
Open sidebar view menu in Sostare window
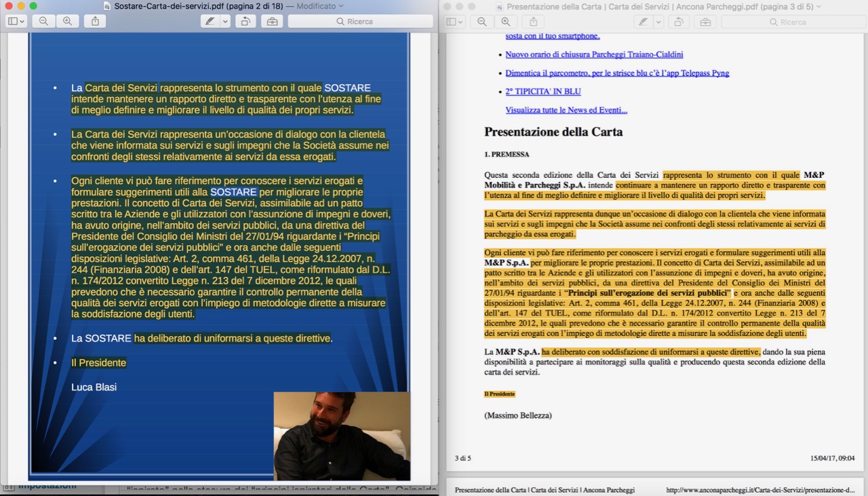click(x=16, y=22)
